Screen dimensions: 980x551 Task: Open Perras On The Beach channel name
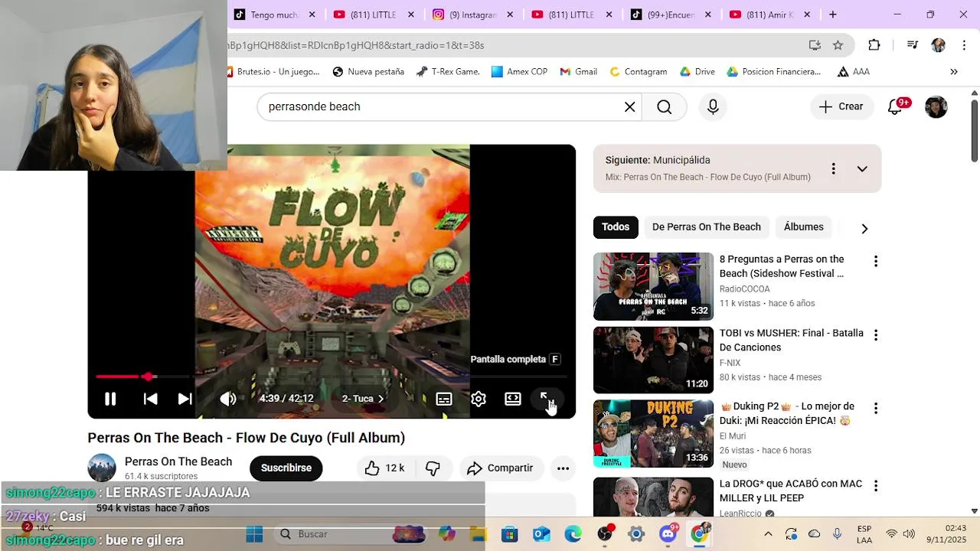(x=178, y=461)
